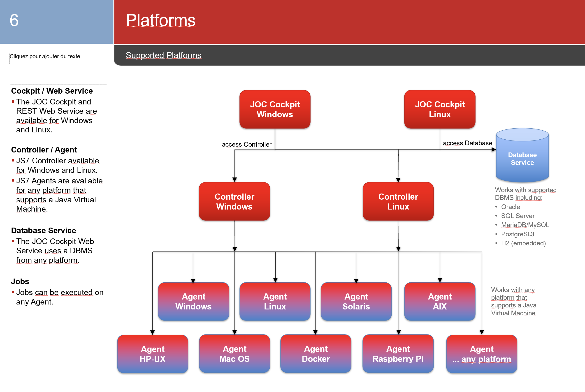Select the Controller Linux box
This screenshot has height=392, width=585.
[398, 201]
